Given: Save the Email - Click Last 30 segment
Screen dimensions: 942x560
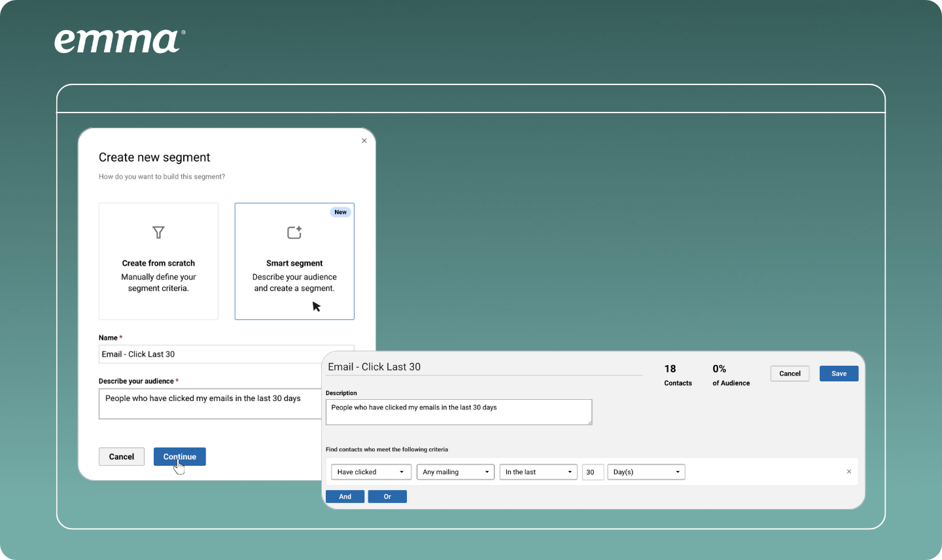Looking at the screenshot, I should tap(839, 374).
